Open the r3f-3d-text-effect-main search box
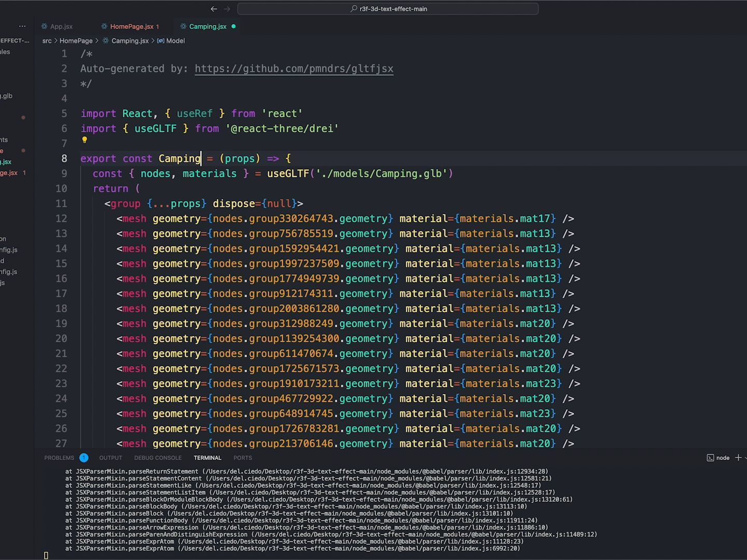The width and height of the screenshot is (747, 560). pyautogui.click(x=388, y=9)
